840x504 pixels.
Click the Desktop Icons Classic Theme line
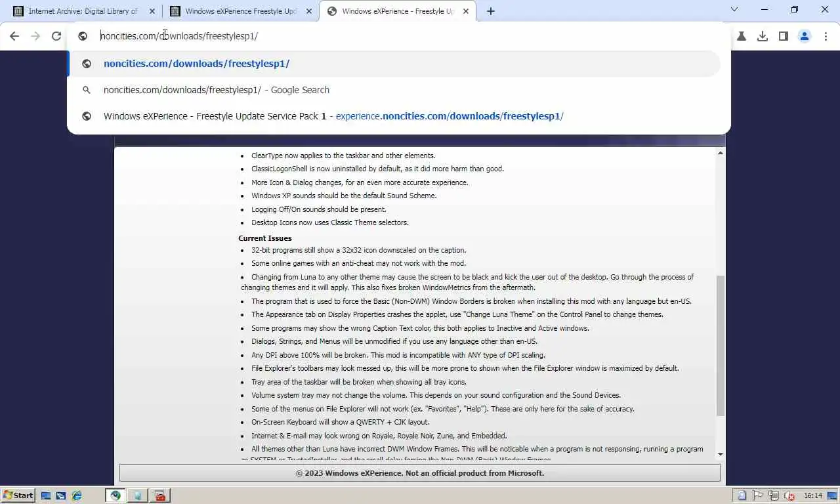click(330, 222)
